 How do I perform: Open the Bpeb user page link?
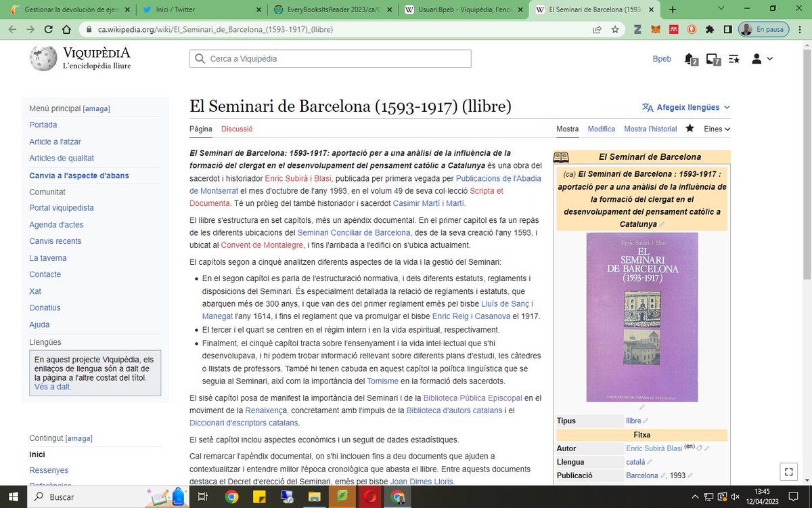point(662,59)
